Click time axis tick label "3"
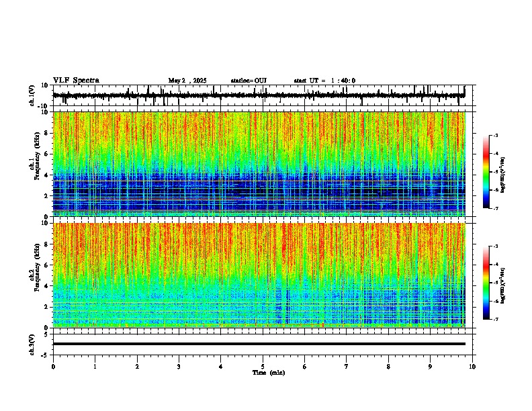 click(x=179, y=367)
